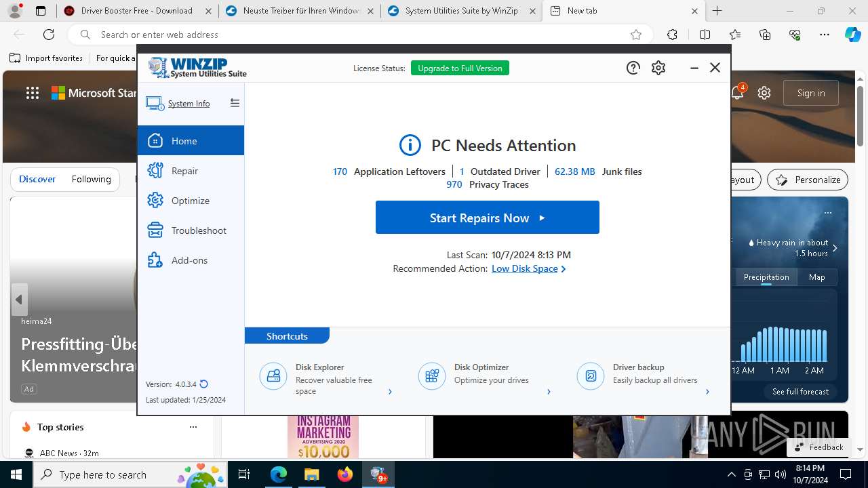Open browser settings and more menu
This screenshot has height=488, width=868.
coord(825,35)
